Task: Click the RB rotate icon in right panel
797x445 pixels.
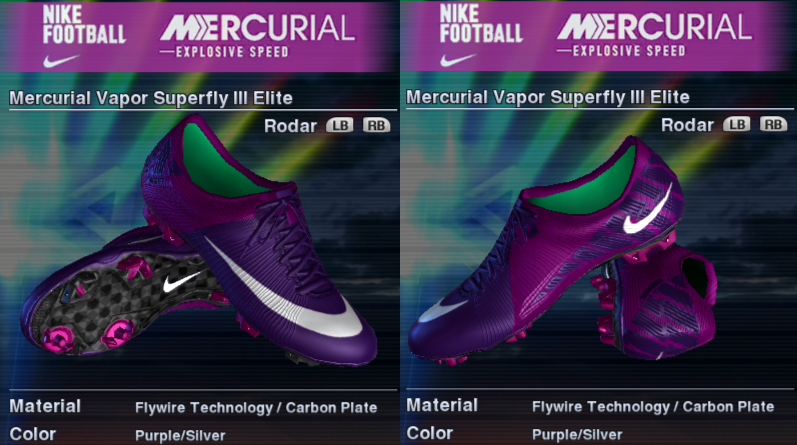Action: pos(773,124)
